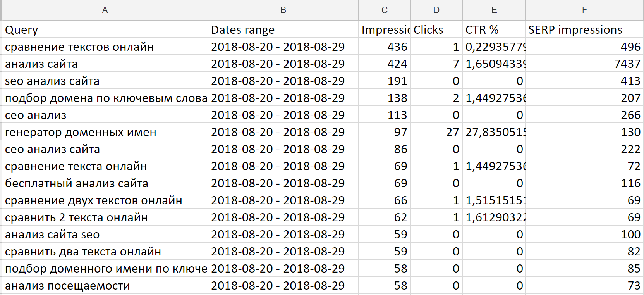Click the column E header
Screen dimensions: 644x295
tap(494, 10)
